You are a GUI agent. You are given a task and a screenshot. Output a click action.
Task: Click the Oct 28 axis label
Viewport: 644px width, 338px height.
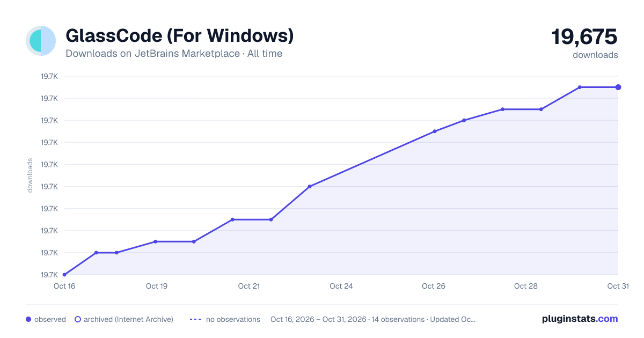(x=526, y=286)
